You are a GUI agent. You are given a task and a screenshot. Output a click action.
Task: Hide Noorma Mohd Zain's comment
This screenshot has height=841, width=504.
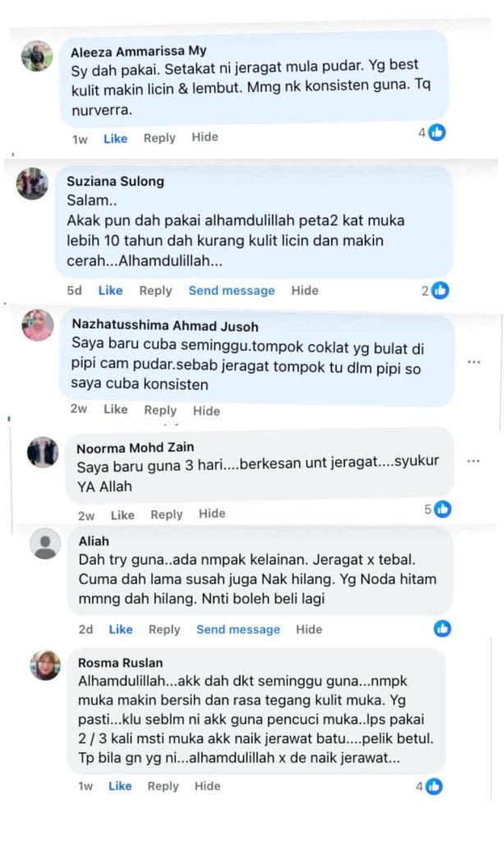point(212,513)
